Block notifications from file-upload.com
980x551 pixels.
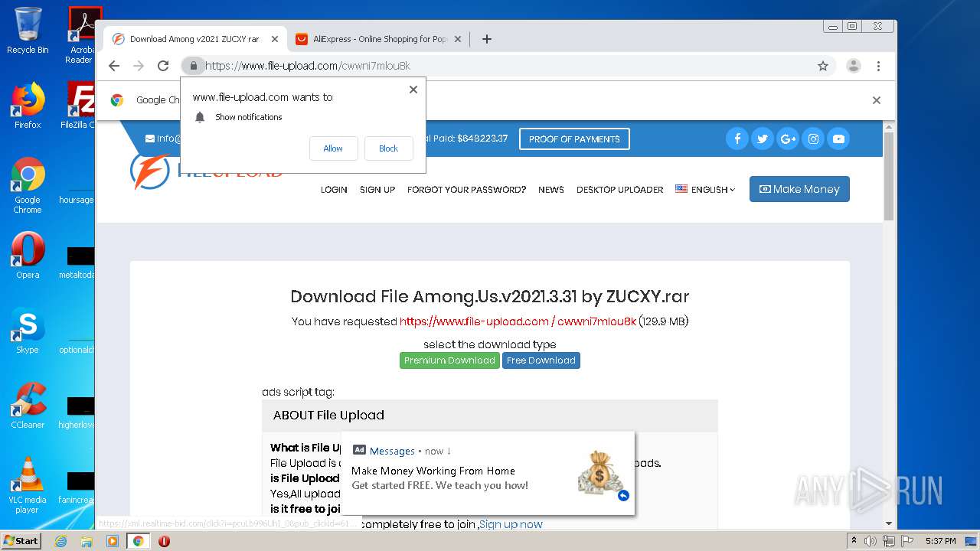(388, 148)
